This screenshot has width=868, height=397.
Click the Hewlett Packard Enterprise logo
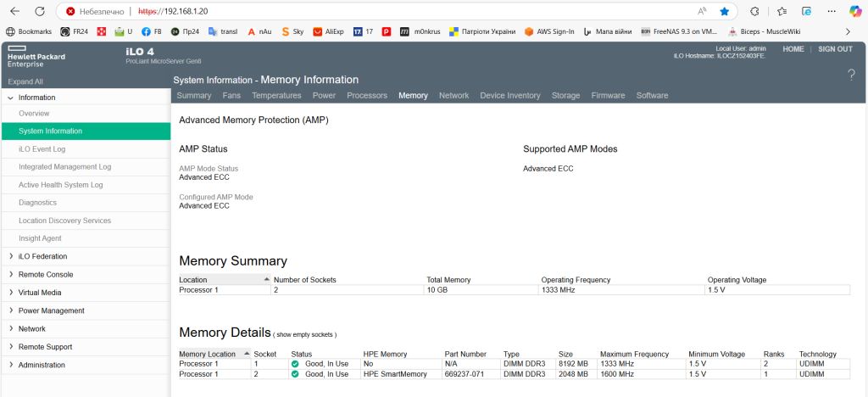pos(36,56)
